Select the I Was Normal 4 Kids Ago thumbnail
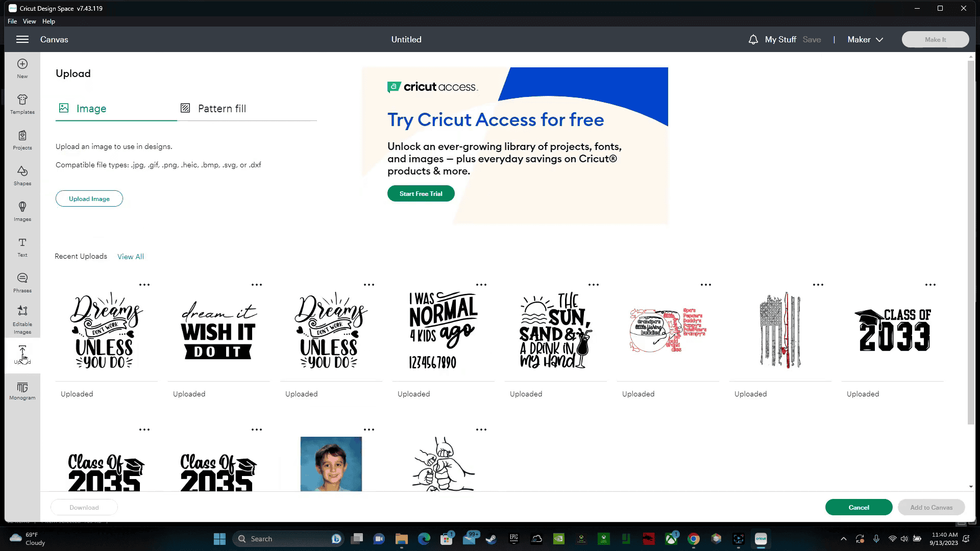 pyautogui.click(x=443, y=330)
